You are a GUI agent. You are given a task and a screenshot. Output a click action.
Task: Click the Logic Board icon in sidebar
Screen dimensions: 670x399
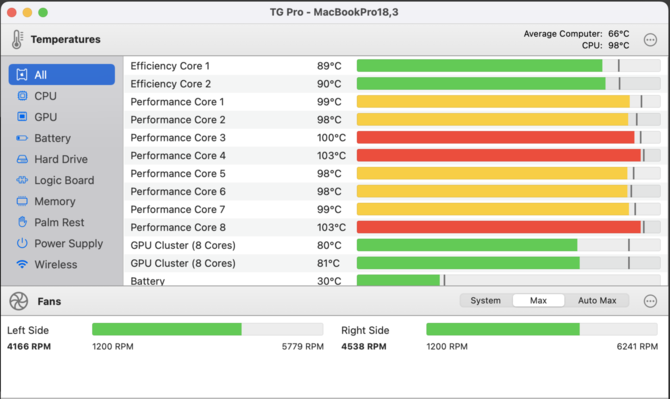coord(22,180)
